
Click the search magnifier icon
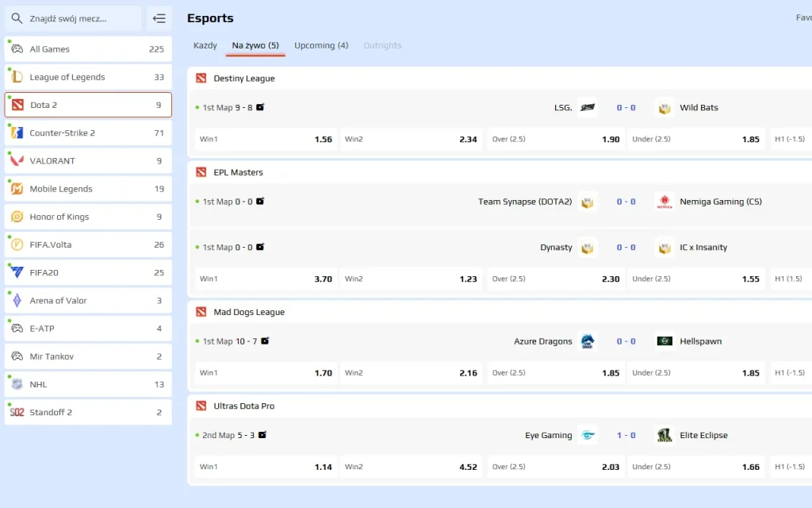(17, 19)
